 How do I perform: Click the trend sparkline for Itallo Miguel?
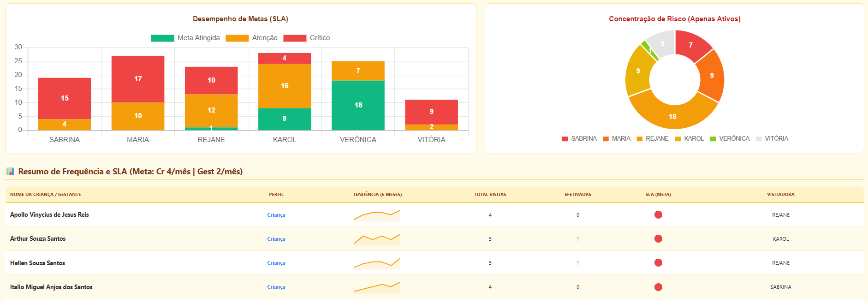pyautogui.click(x=377, y=287)
